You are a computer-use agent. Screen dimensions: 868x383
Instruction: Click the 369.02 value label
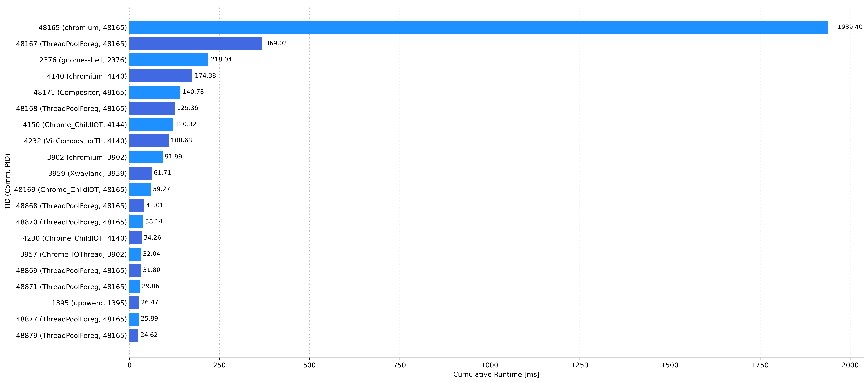[276, 43]
